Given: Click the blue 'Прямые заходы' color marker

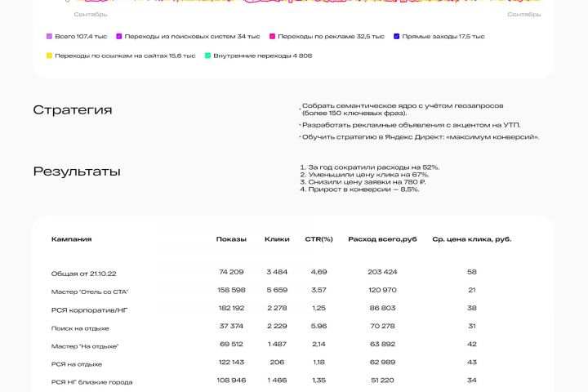Looking at the screenshot, I should tap(397, 37).
